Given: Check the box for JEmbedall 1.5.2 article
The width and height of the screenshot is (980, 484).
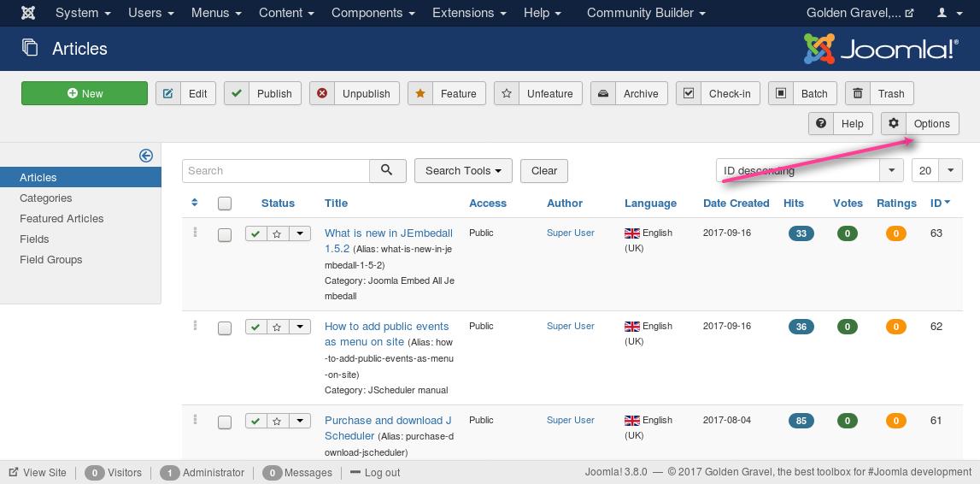Looking at the screenshot, I should pyautogui.click(x=225, y=235).
